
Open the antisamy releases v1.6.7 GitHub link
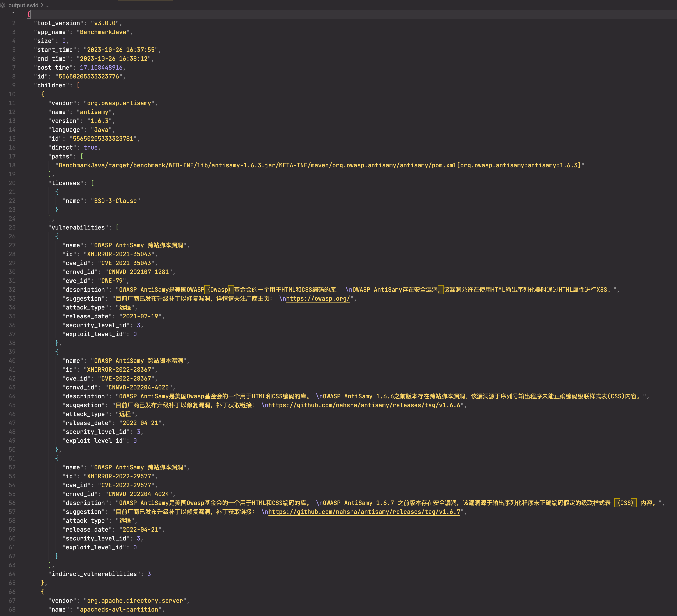364,511
